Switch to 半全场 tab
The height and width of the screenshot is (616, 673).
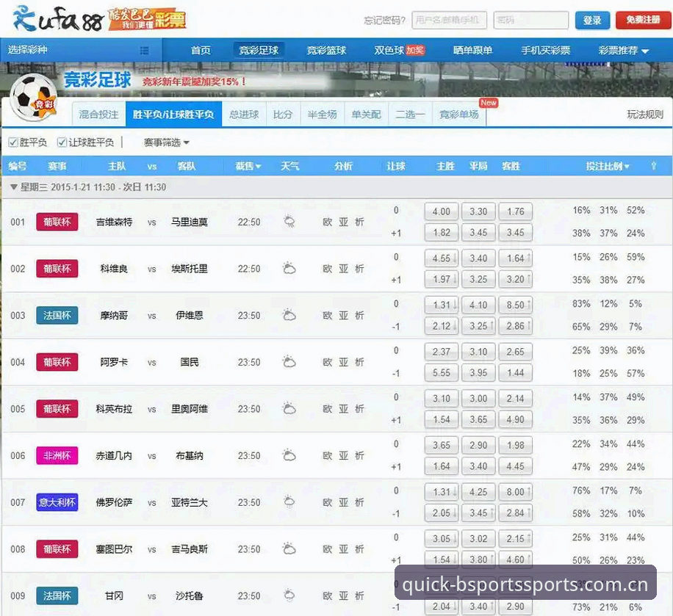(x=323, y=114)
